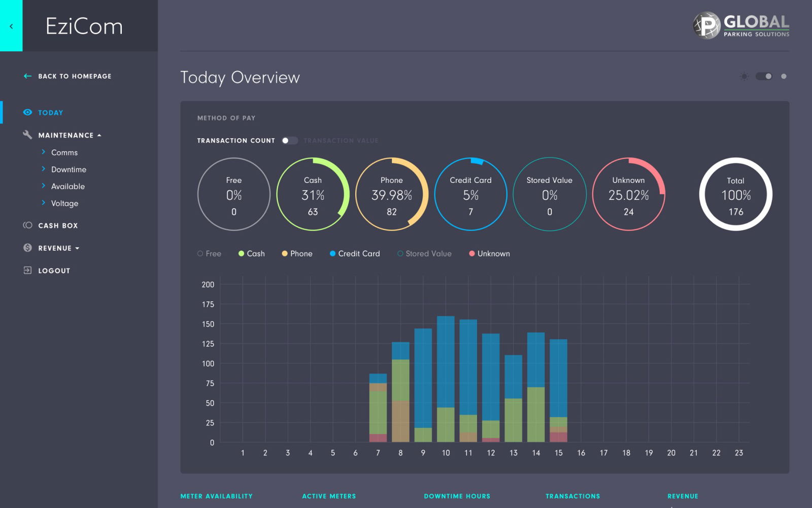Viewport: 812px width, 508px height.
Task: Click the Today Overview heading
Action: 240,78
